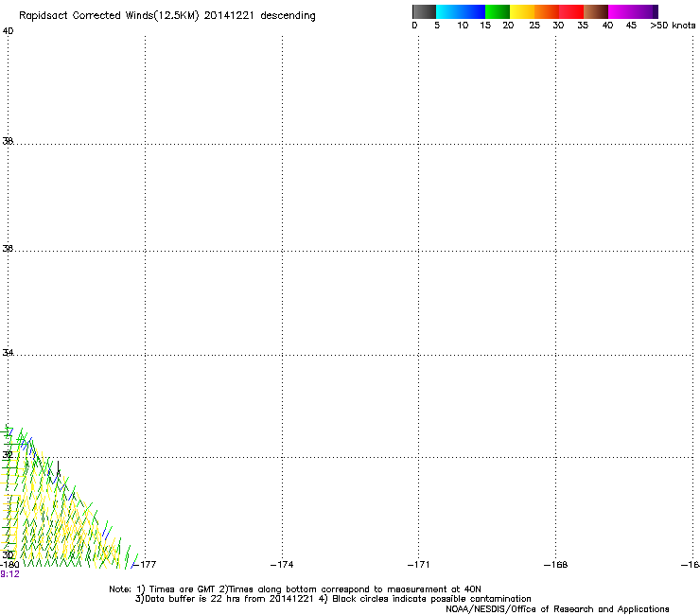Click the 'descending' word in the title
The width and height of the screenshot is (700, 615).
tap(288, 16)
